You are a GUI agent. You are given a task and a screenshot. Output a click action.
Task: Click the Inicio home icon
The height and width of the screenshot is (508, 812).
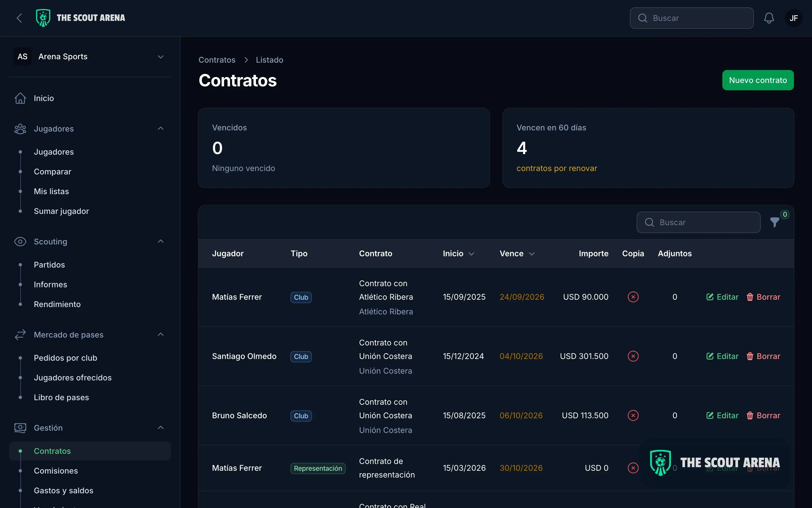click(x=20, y=98)
